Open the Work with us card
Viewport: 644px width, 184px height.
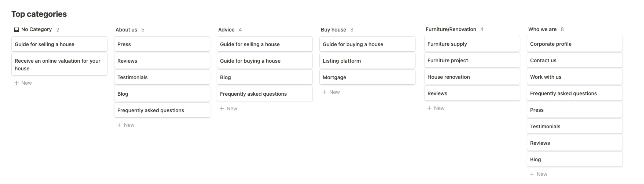tap(575, 77)
